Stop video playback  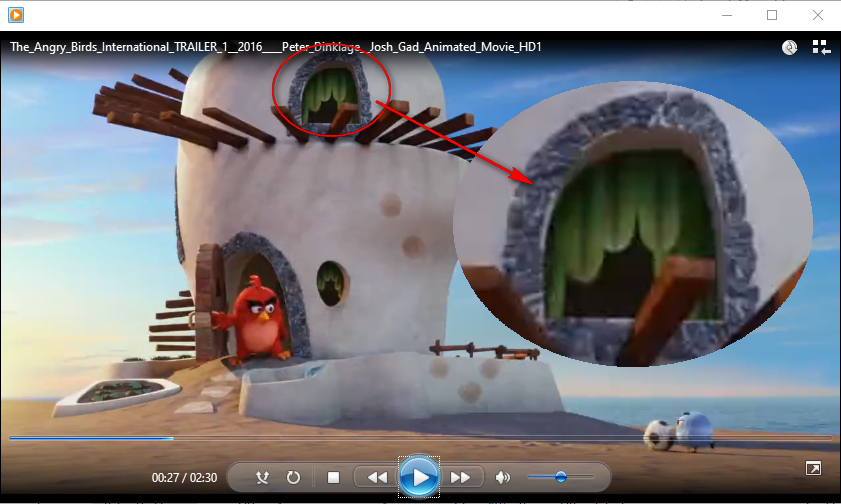(x=333, y=477)
